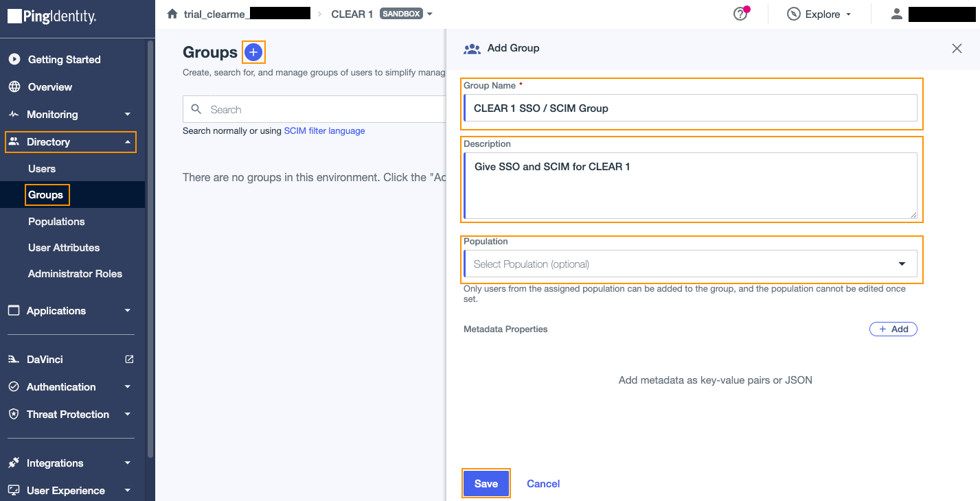Click DaVinci external link icon
This screenshot has width=980, height=501.
click(x=129, y=359)
